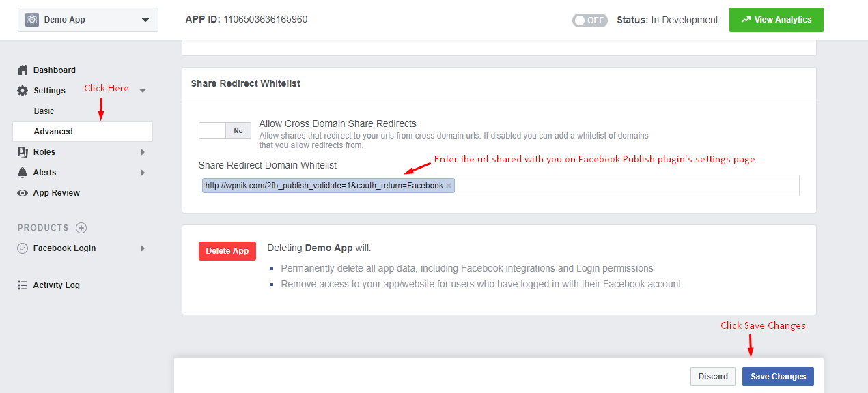Viewport: 868px width, 393px height.
Task: Select Advanced settings
Action: tap(83, 132)
